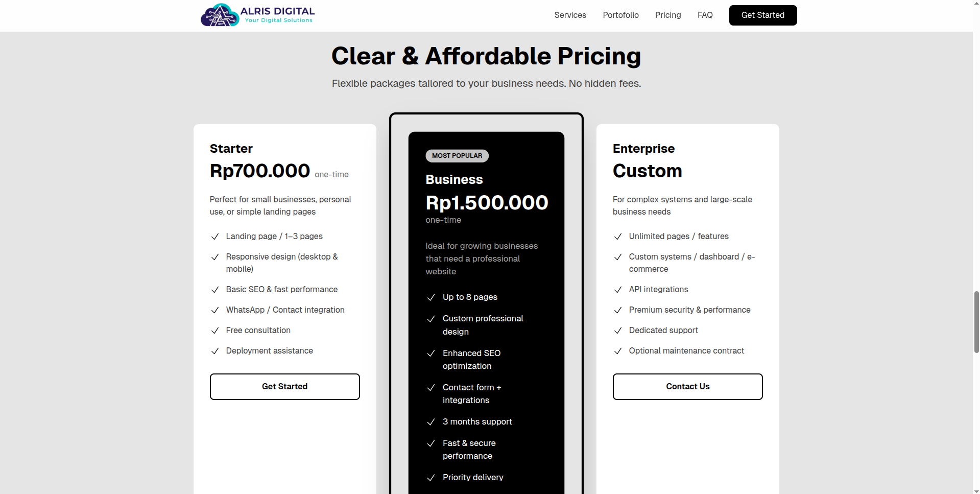Viewport: 980px width, 494px height.
Task: Click checkmark icon next to Deployment assistance
Action: [215, 351]
